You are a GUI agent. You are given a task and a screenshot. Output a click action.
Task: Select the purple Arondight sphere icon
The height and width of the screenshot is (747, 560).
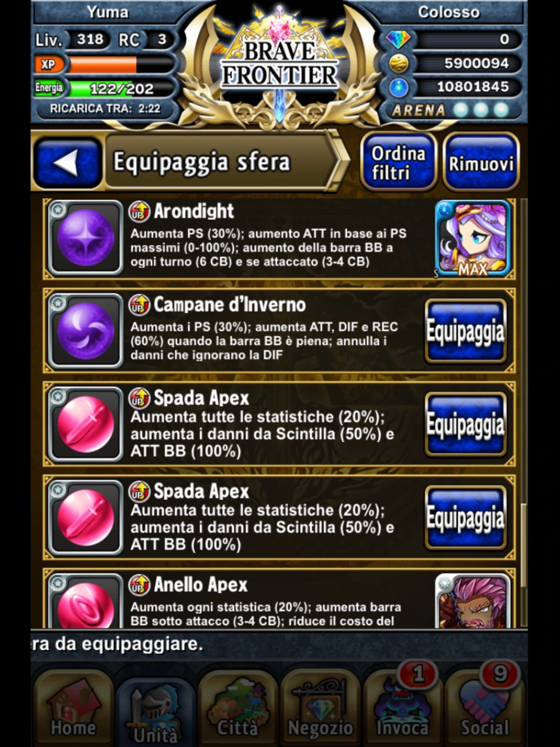[x=85, y=237]
